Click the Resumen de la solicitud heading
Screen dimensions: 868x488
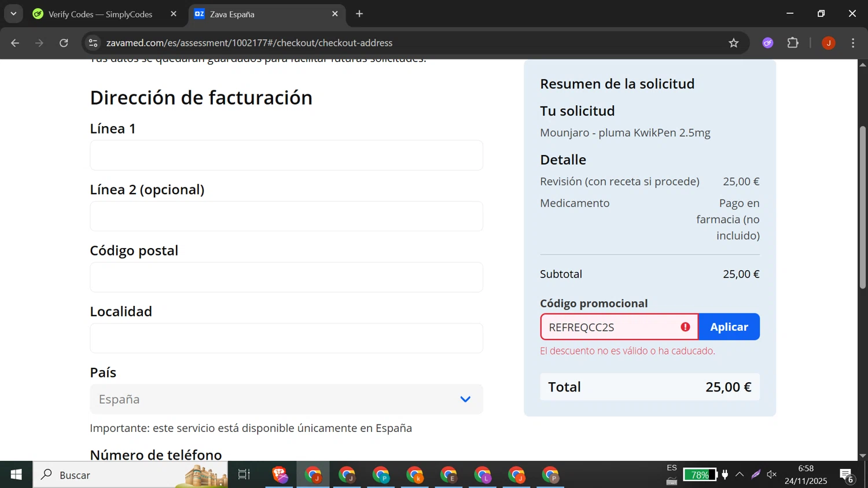[x=617, y=84]
